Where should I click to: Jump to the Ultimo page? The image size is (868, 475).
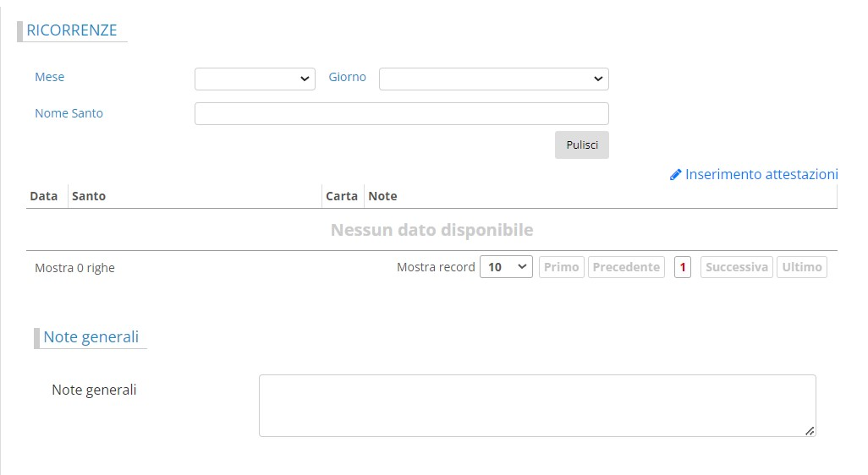pos(801,267)
